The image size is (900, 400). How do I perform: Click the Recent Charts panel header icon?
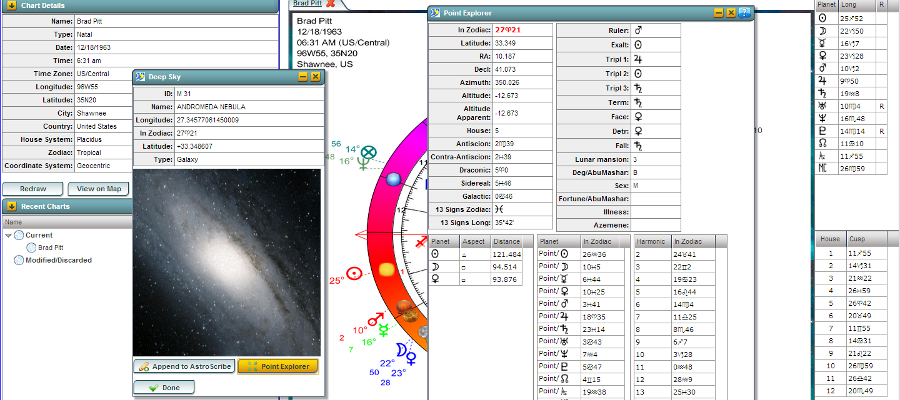(x=11, y=207)
